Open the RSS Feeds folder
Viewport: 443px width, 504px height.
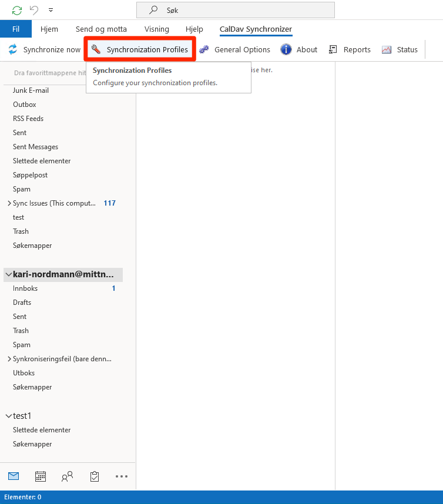(28, 119)
